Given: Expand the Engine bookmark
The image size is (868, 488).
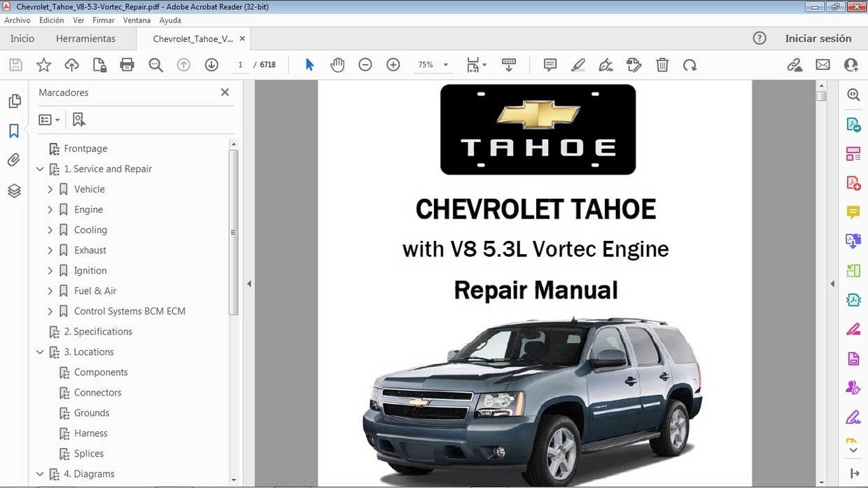Looking at the screenshot, I should (49, 209).
